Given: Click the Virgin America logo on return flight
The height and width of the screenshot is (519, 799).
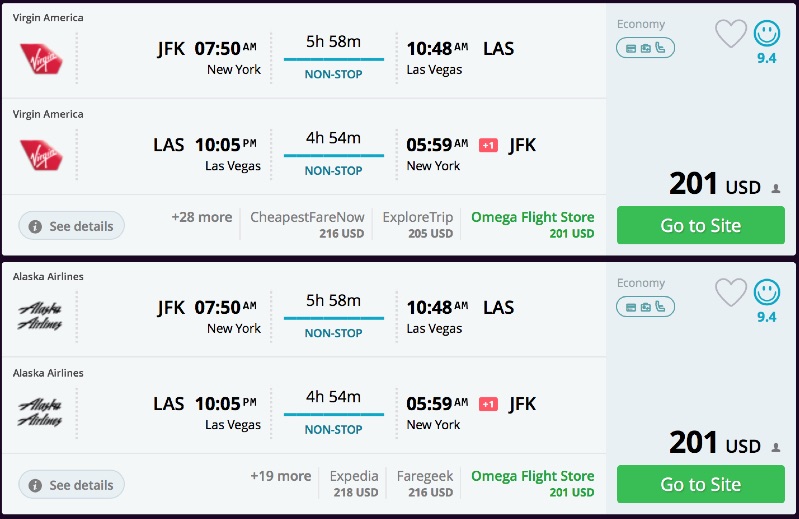Looking at the screenshot, I should pos(41,155).
